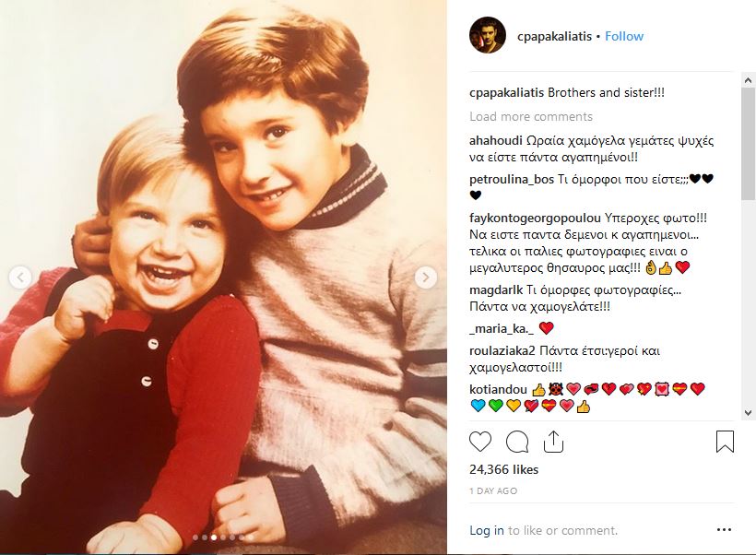Click the comments scrollbar down arrow

749,413
